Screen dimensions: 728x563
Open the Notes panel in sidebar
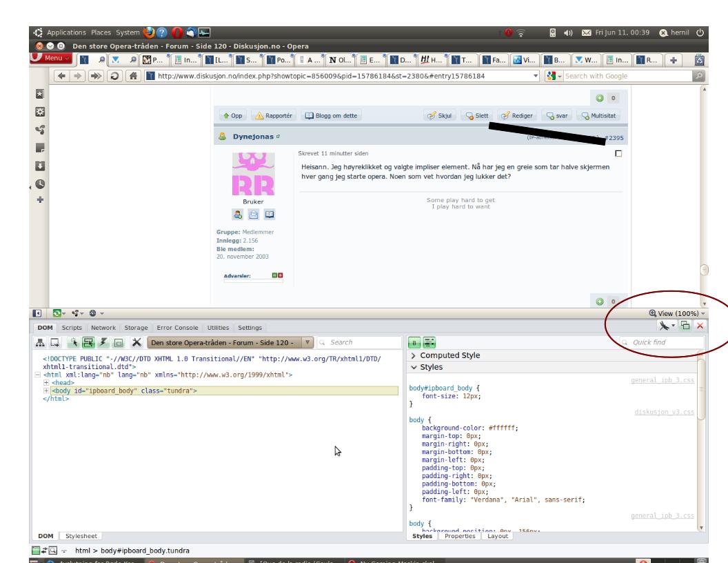40,148
